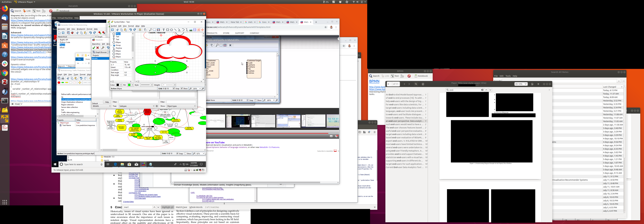This screenshot has width=644, height=224.
Task: Select the Rectangle drawing tool
Action: click(167, 30)
